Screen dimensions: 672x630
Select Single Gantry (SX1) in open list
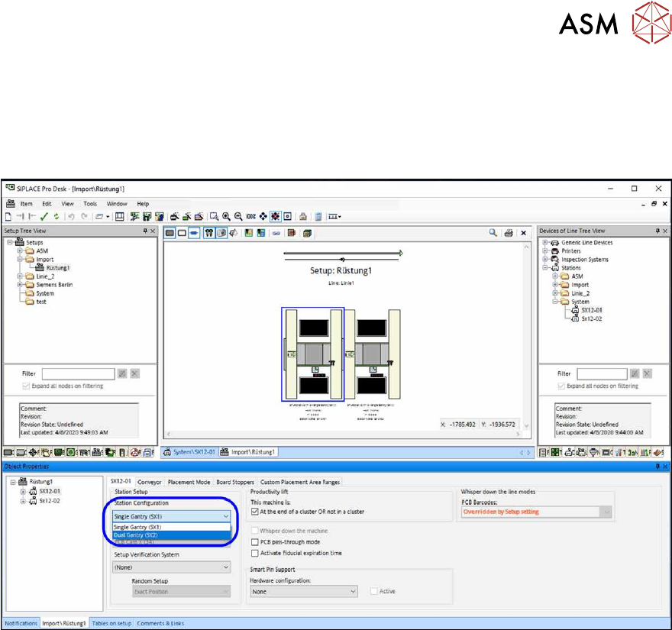171,527
